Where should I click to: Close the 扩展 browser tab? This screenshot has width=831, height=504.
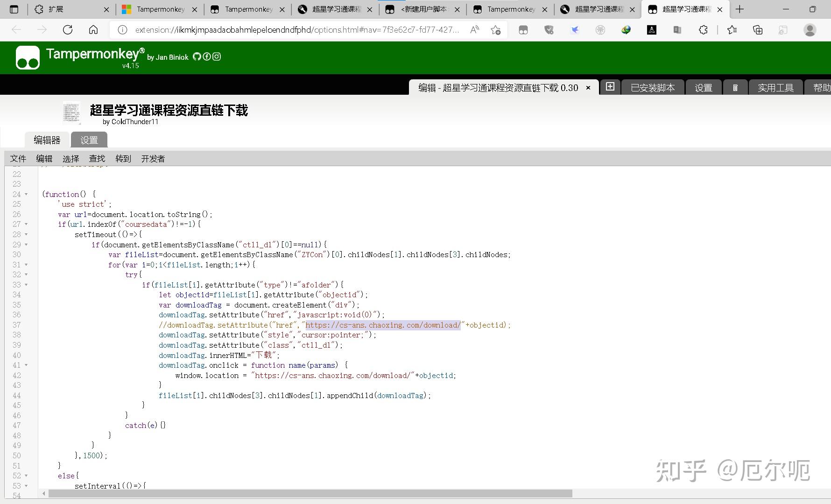106,9
